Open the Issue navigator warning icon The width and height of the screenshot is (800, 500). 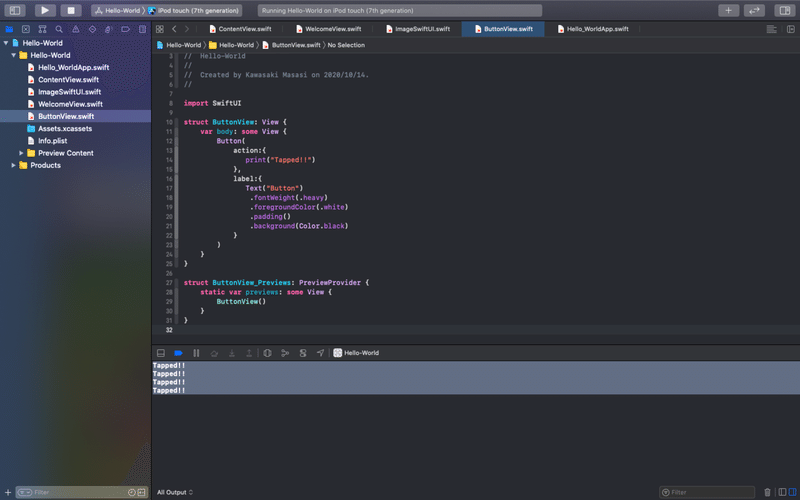[x=76, y=29]
